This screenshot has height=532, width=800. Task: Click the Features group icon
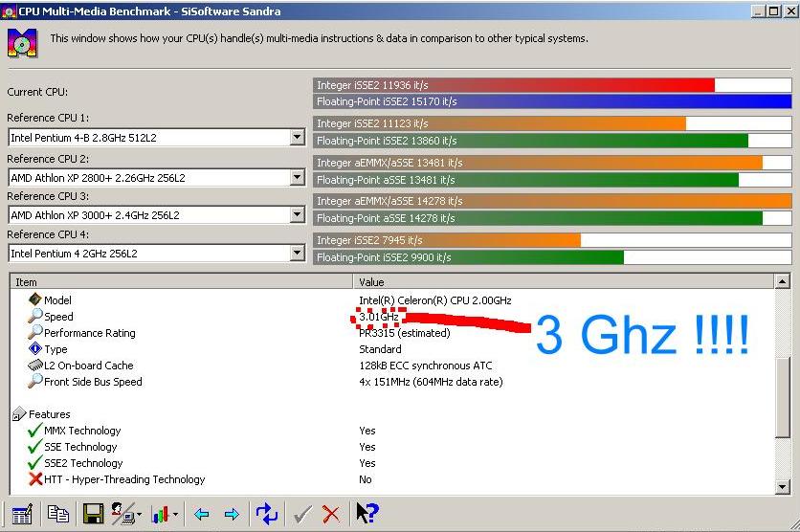tap(19, 413)
